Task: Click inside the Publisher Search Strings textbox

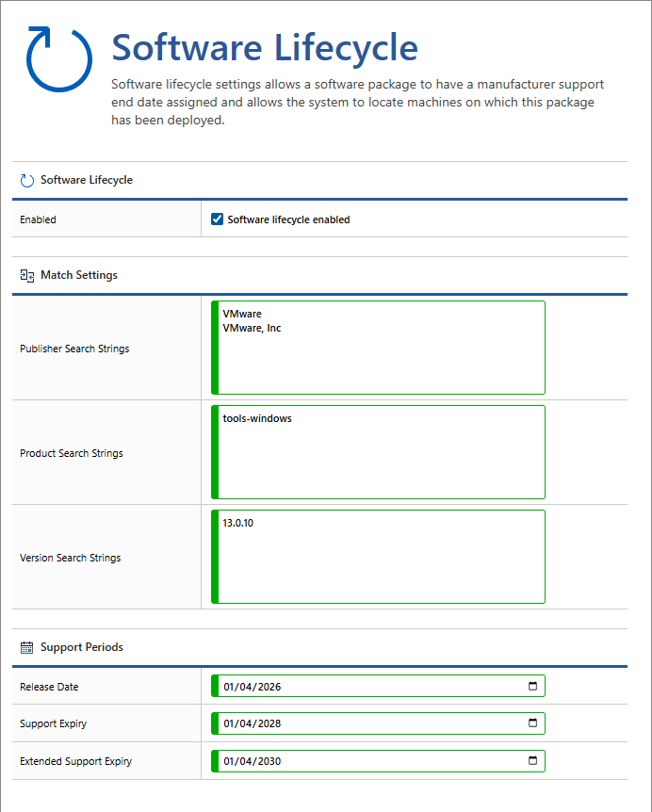Action: [x=381, y=363]
